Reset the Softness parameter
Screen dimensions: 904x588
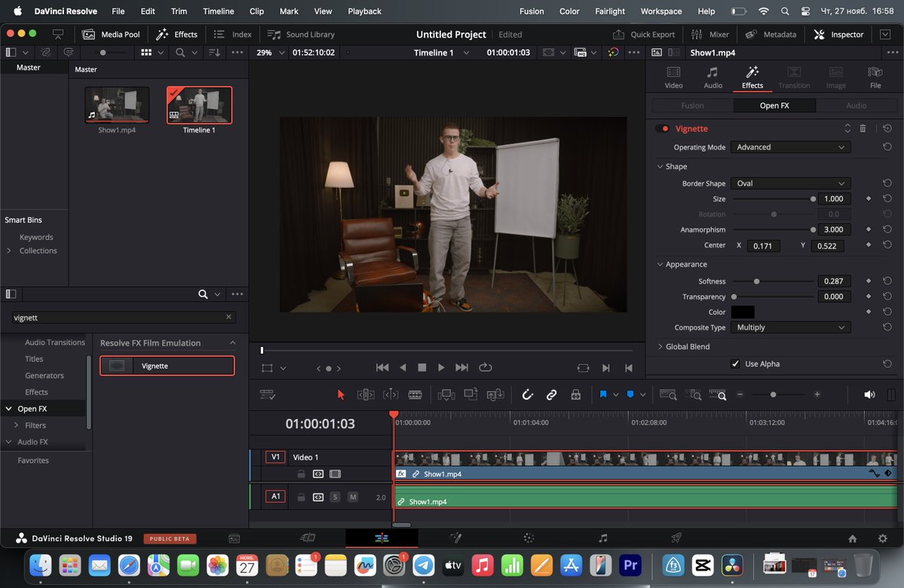coord(887,281)
